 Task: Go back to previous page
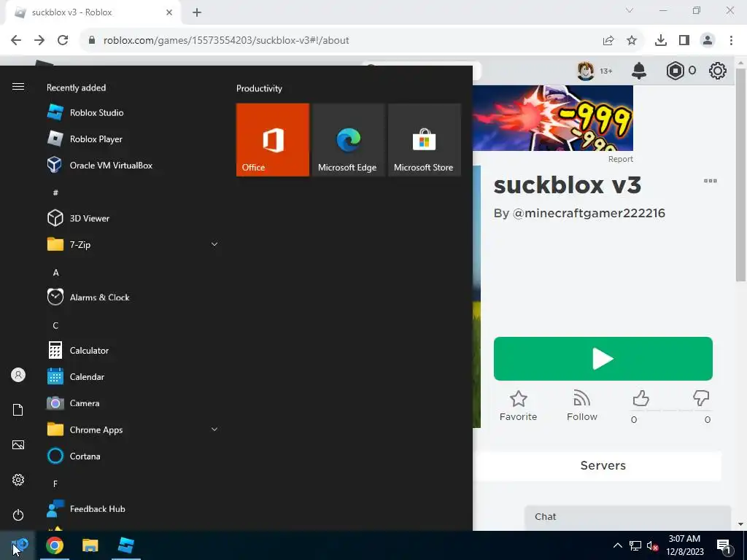(x=16, y=41)
